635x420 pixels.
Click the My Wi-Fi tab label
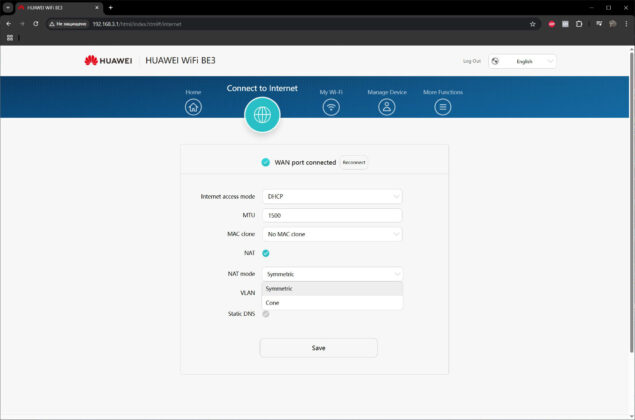[331, 92]
